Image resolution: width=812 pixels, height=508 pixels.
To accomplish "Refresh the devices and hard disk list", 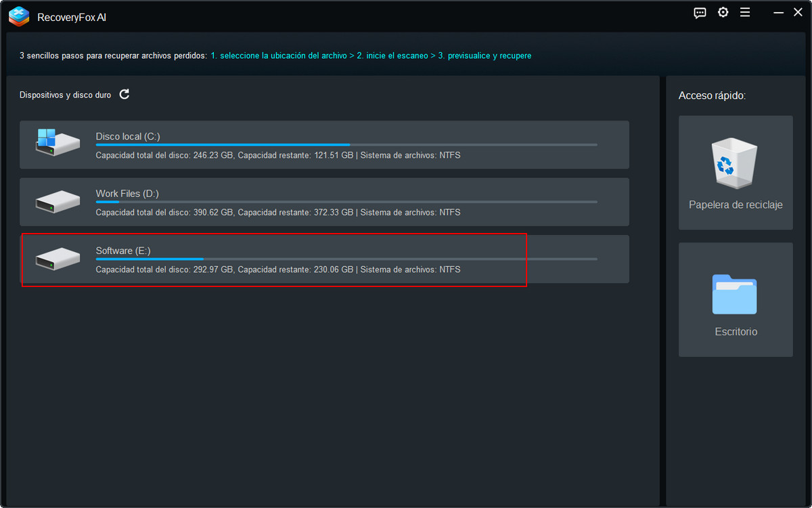I will click(x=125, y=95).
